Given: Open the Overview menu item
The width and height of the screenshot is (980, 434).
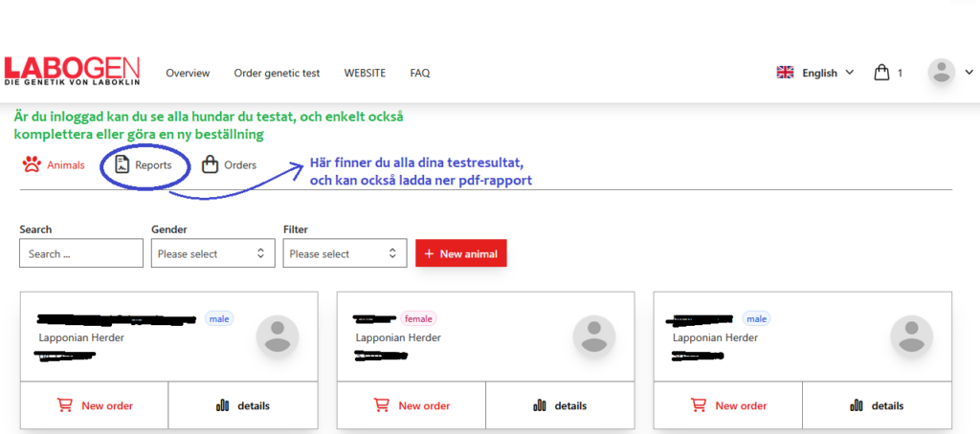Looking at the screenshot, I should click(188, 73).
